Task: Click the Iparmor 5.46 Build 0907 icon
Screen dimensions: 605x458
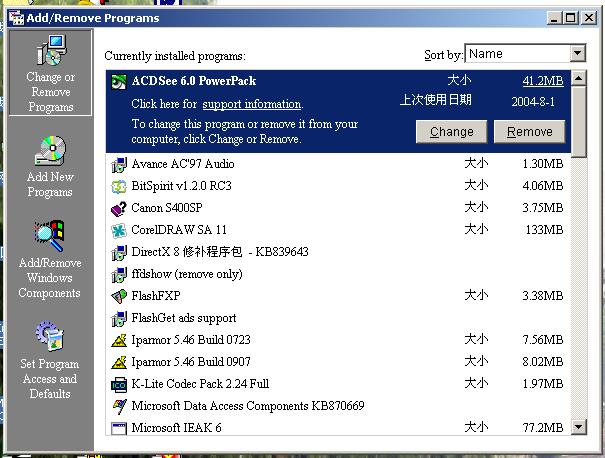Action: tap(119, 362)
